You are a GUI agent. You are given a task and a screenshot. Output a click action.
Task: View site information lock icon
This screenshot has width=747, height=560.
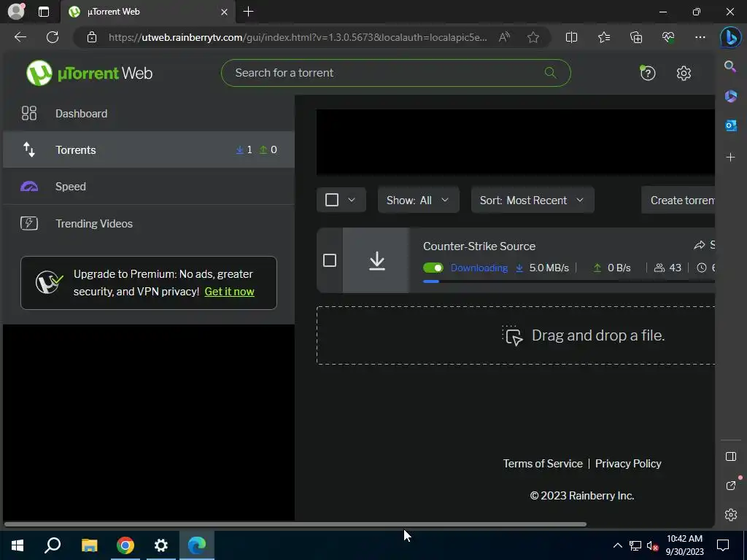pos(92,37)
